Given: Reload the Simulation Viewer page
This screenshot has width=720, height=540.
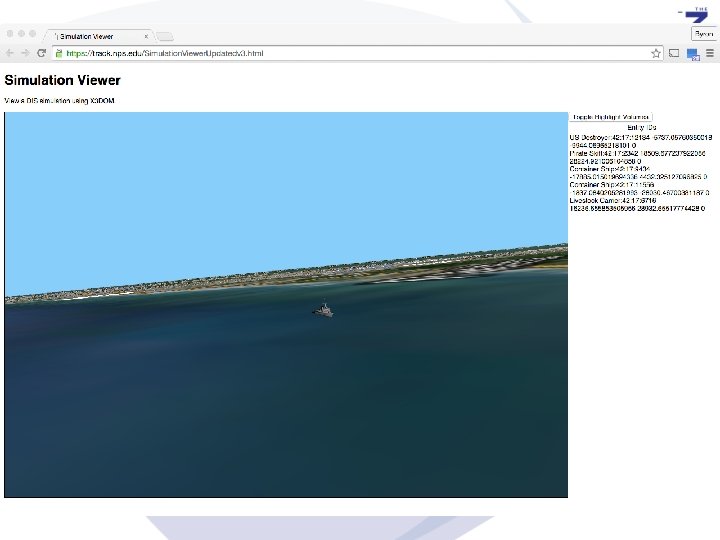Looking at the screenshot, I should point(41,53).
